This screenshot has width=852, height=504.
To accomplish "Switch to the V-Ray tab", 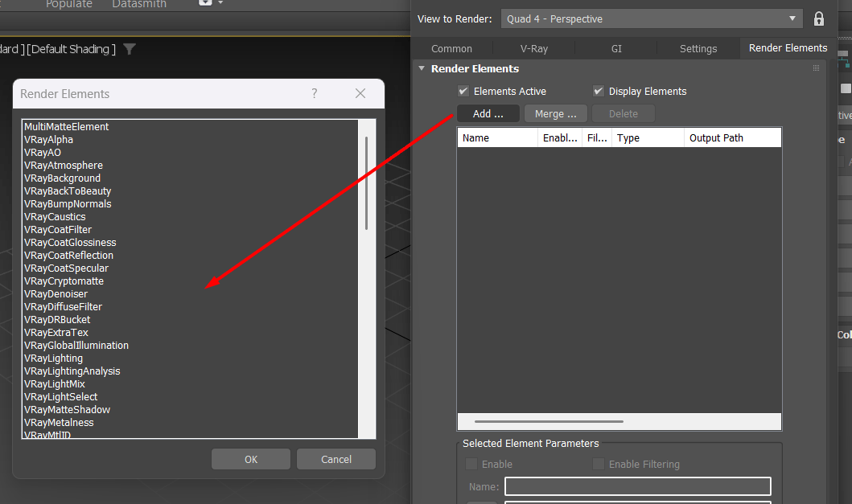I will [534, 48].
